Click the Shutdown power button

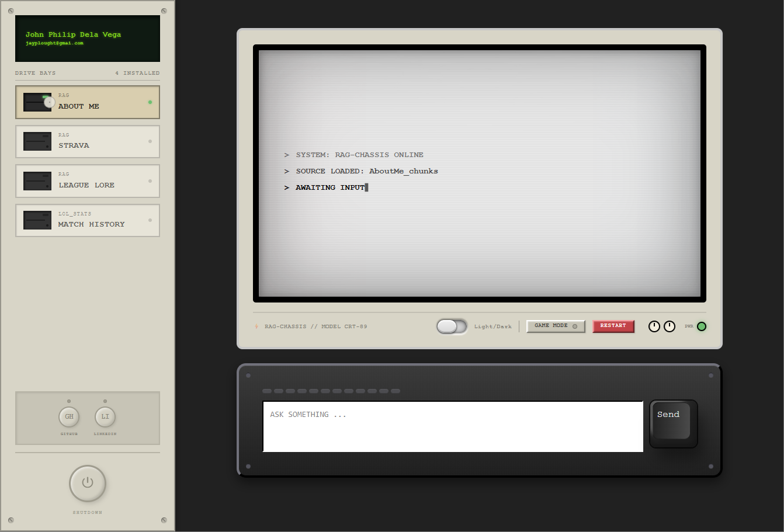88,484
